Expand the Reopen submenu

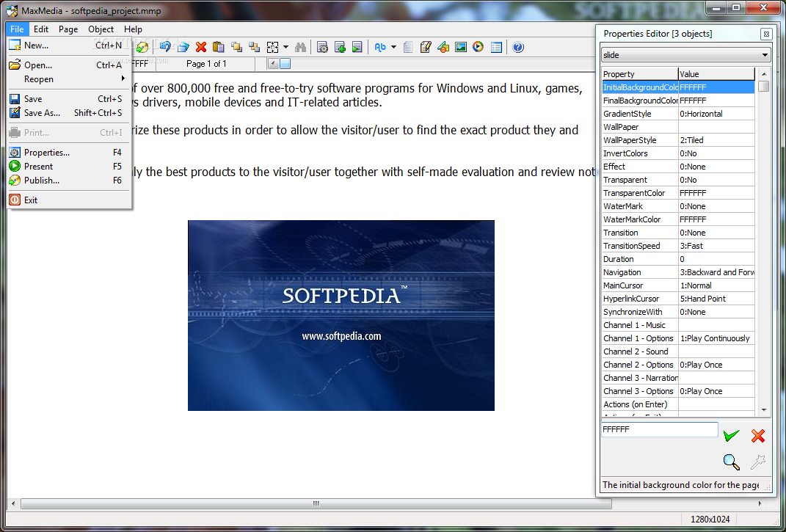[70, 79]
